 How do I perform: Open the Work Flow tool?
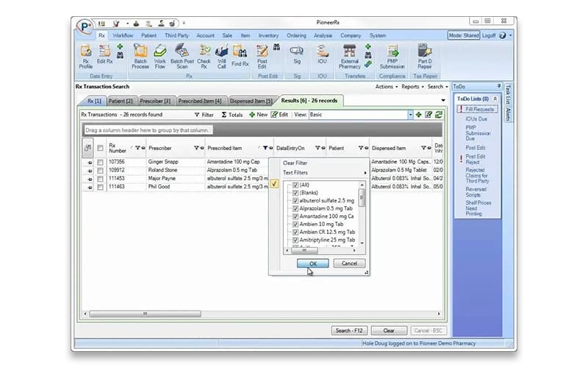coord(159,57)
